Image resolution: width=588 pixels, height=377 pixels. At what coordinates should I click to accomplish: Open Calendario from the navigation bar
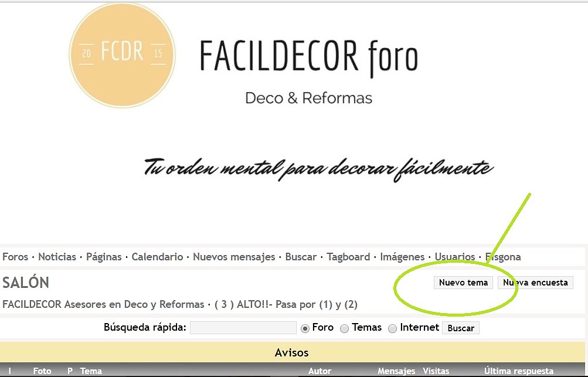pos(157,257)
